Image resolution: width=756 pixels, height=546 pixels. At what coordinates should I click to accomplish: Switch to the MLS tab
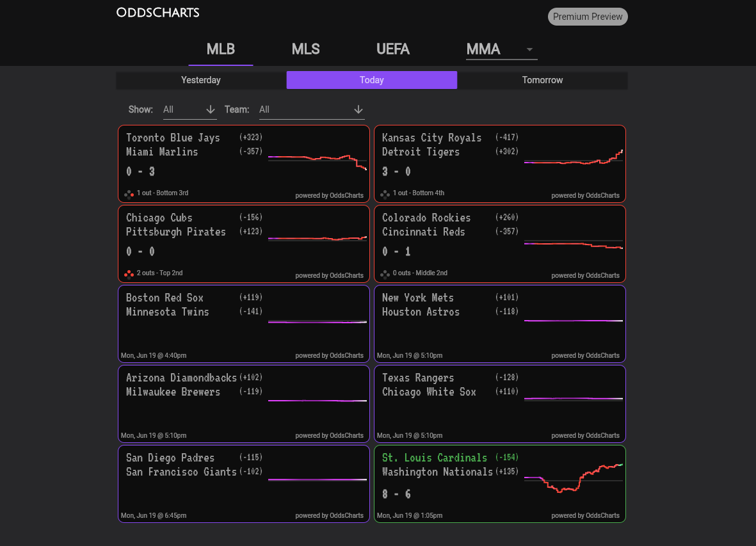[305, 49]
